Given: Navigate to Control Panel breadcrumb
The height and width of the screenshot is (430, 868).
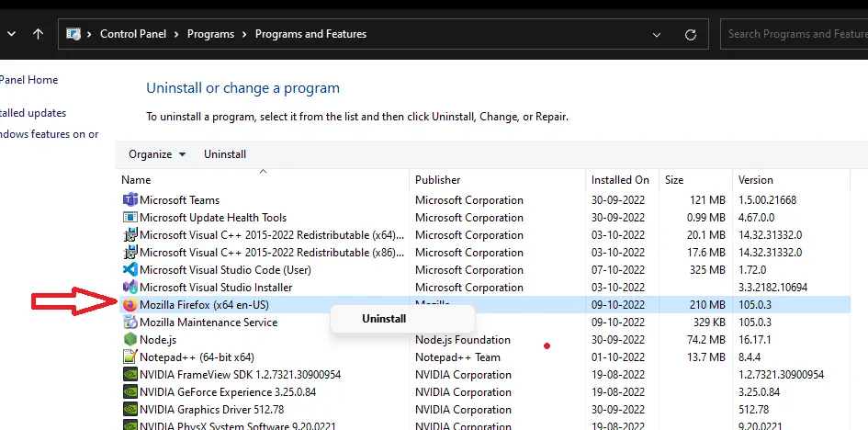Looking at the screenshot, I should [x=133, y=34].
